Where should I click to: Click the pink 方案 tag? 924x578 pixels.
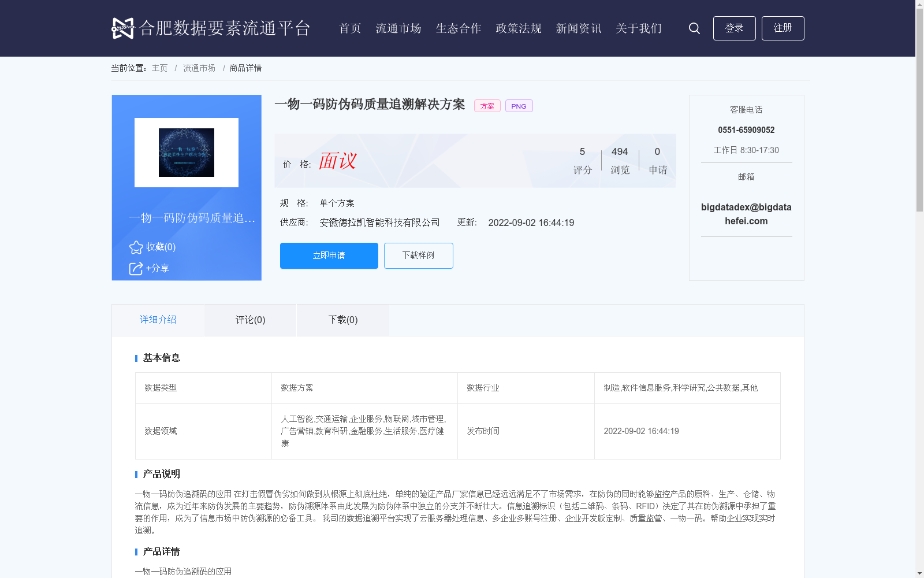tap(487, 106)
